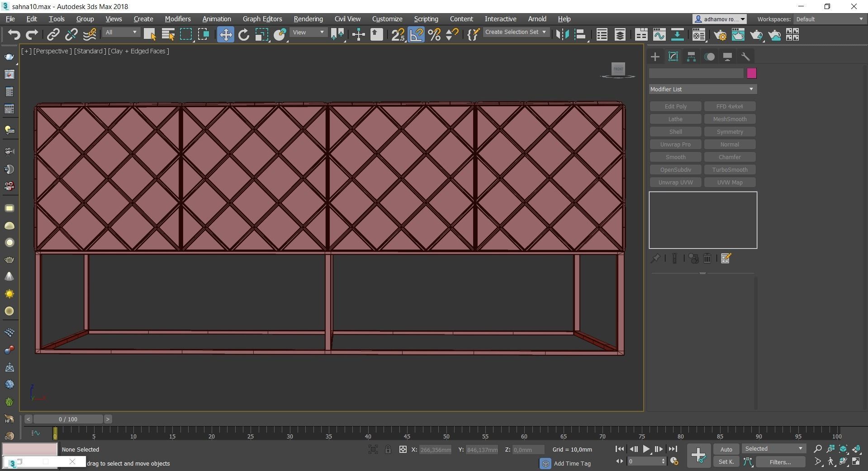The image size is (868, 471).
Task: Open the Graph Editors menu
Action: tap(262, 19)
